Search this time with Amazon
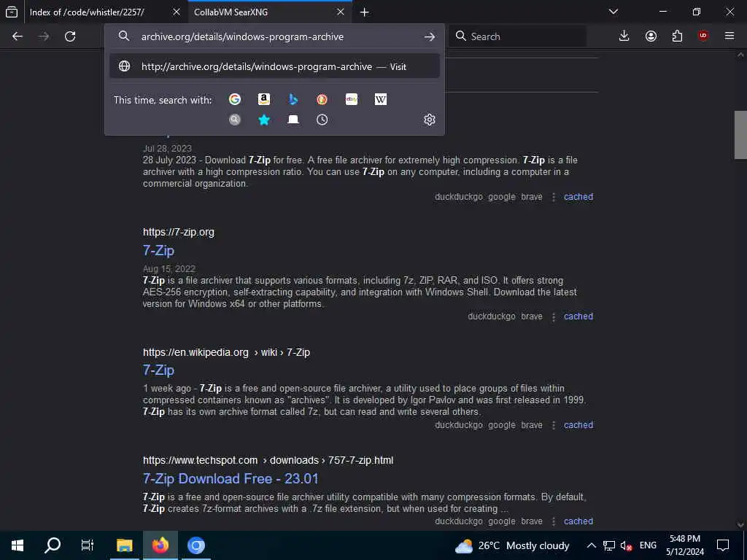The width and height of the screenshot is (747, 560). click(x=264, y=99)
